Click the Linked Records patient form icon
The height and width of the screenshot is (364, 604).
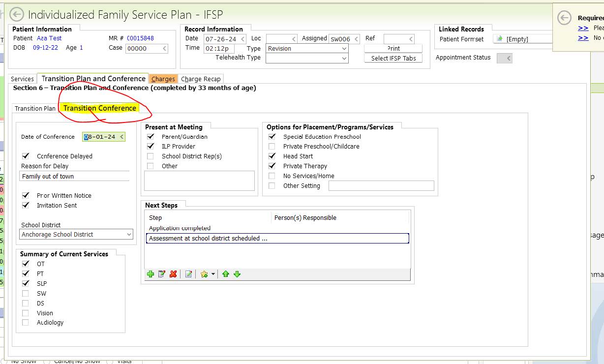point(500,39)
